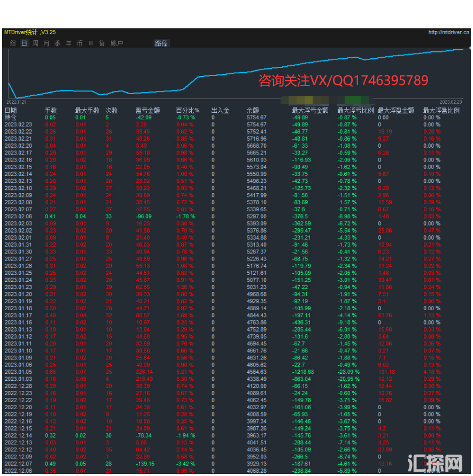Open the 备 tab

(102, 43)
